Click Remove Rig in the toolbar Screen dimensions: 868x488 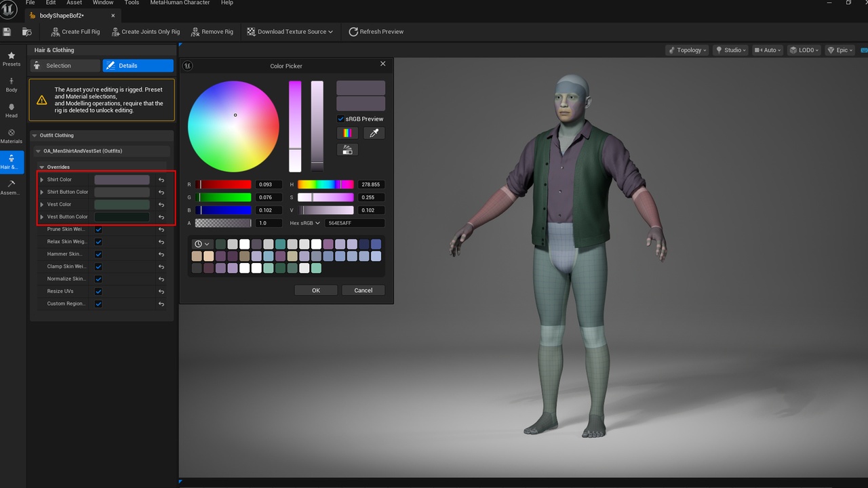click(212, 32)
